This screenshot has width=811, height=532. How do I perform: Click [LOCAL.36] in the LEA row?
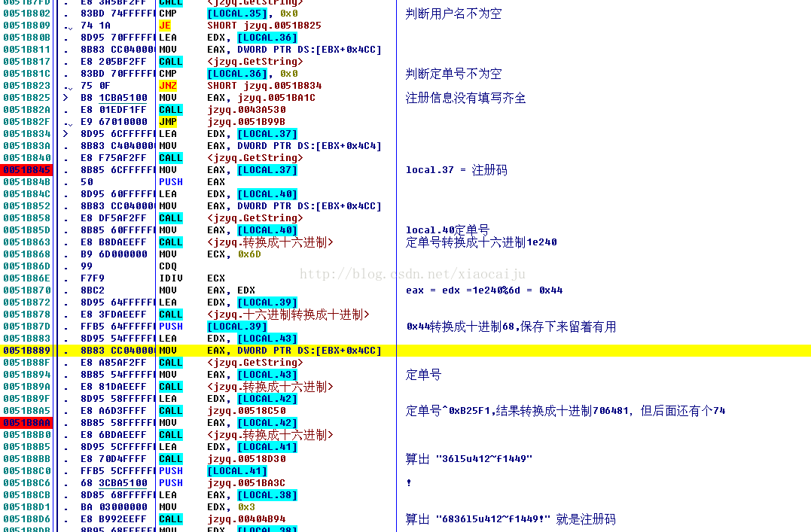point(267,37)
